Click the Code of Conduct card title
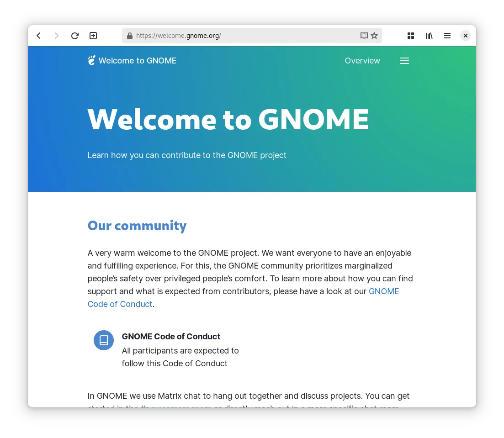The image size is (504, 438). click(x=171, y=337)
